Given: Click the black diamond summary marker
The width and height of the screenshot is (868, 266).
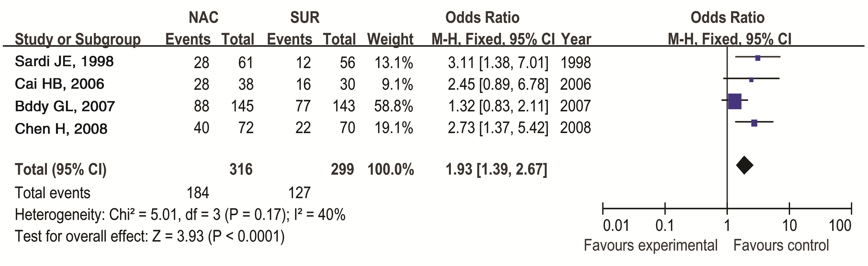Looking at the screenshot, I should (x=745, y=165).
